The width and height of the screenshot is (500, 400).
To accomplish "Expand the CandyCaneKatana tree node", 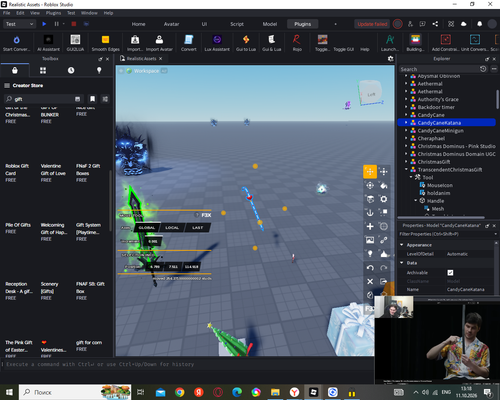I will (406, 123).
